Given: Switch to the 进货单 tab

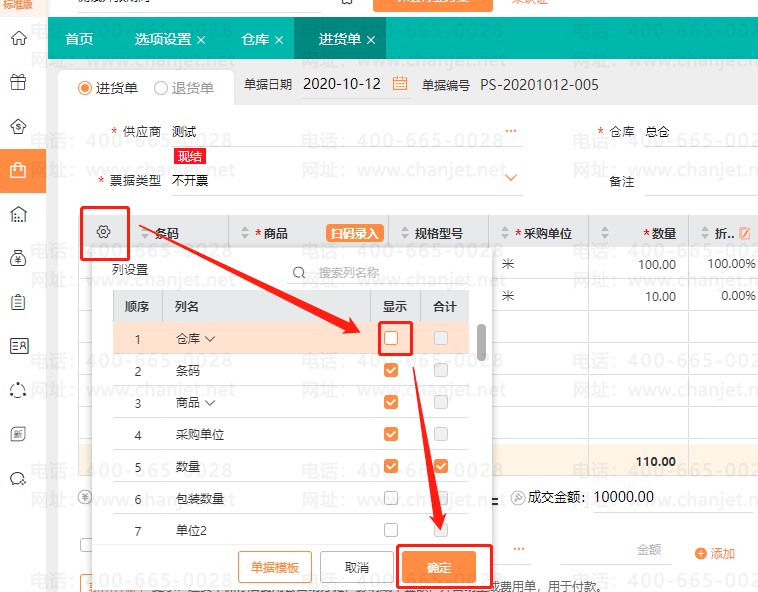Looking at the screenshot, I should click(x=339, y=39).
